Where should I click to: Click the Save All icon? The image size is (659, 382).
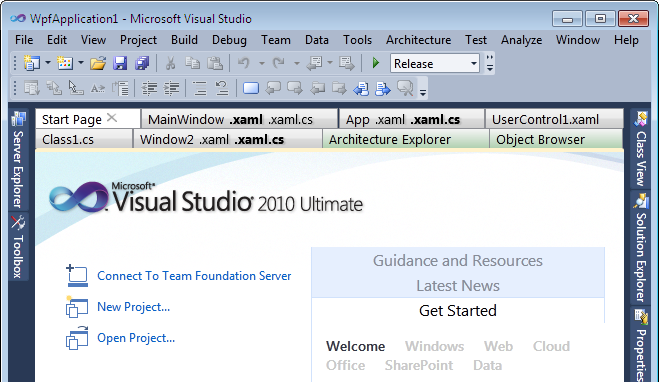142,63
